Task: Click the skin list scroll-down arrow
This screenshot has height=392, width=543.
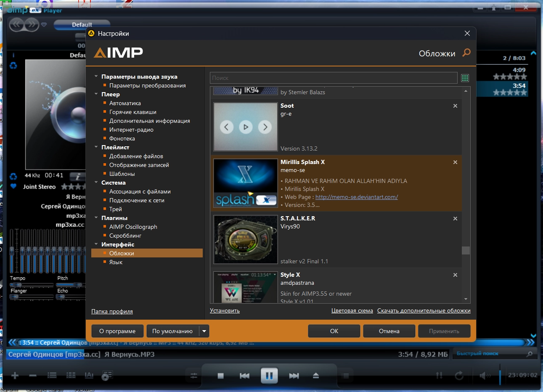Action: [466, 299]
